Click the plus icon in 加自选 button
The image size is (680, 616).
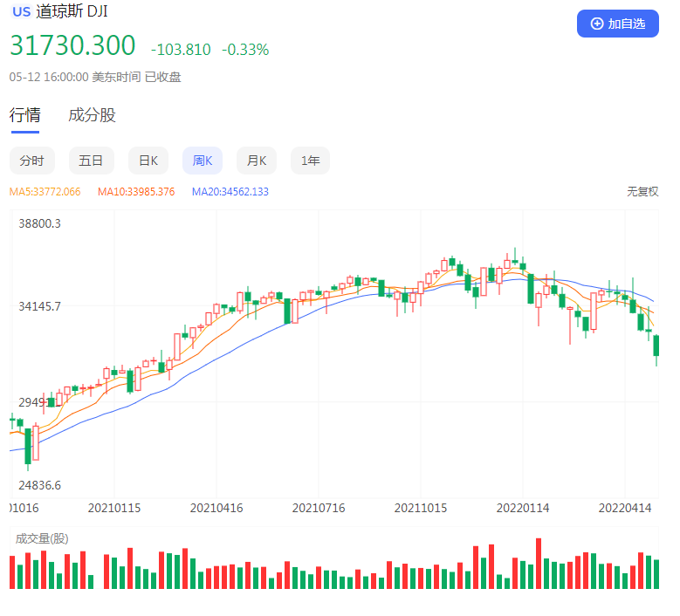597,24
